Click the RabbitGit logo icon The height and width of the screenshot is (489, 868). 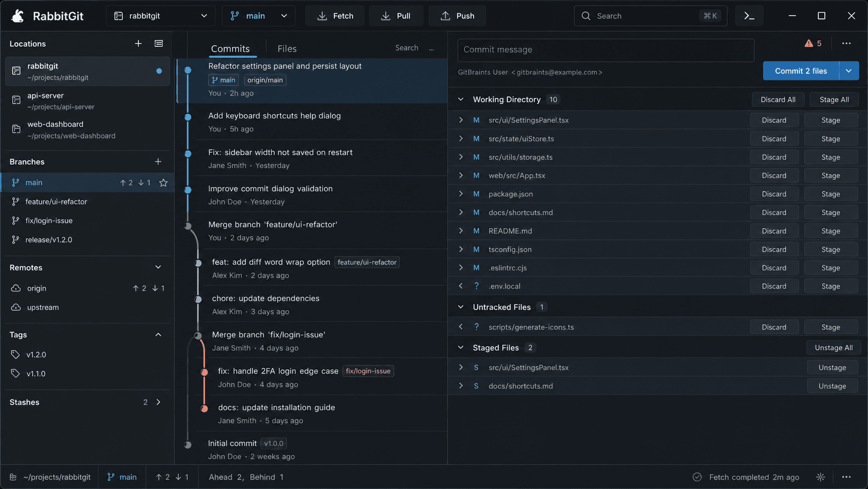[x=18, y=16]
